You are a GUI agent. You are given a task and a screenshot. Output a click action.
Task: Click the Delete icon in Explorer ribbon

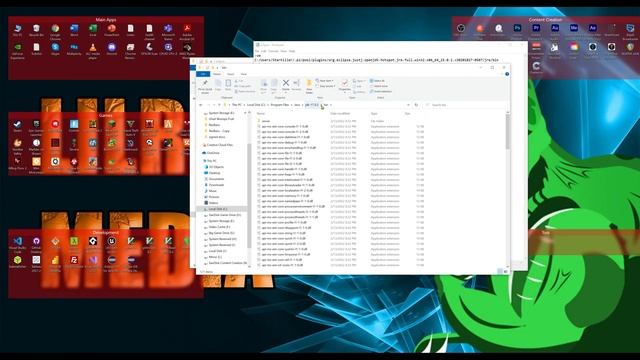pyautogui.click(x=286, y=85)
